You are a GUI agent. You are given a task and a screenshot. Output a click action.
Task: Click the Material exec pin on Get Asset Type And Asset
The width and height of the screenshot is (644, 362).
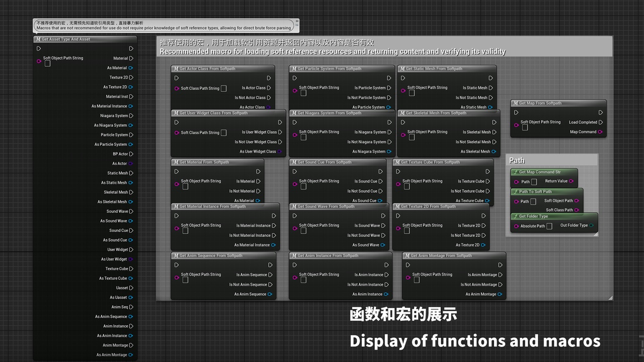tap(131, 58)
